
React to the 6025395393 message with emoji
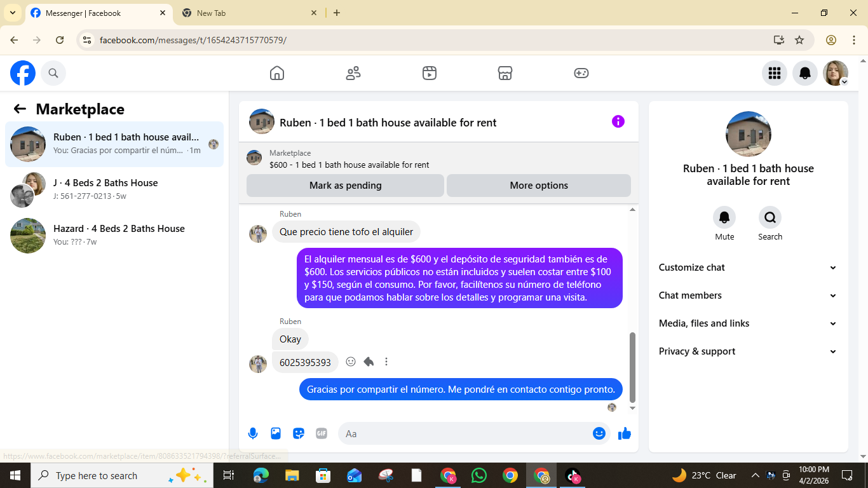(x=351, y=362)
